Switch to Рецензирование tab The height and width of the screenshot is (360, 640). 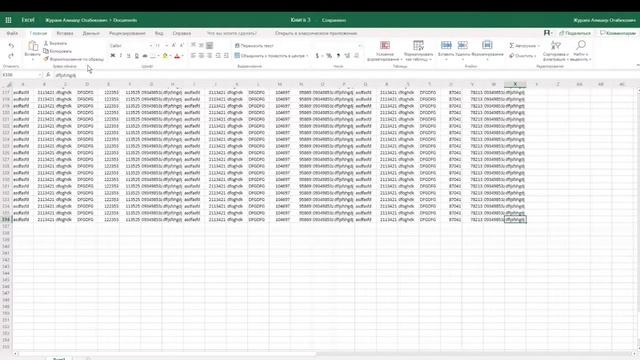127,33
